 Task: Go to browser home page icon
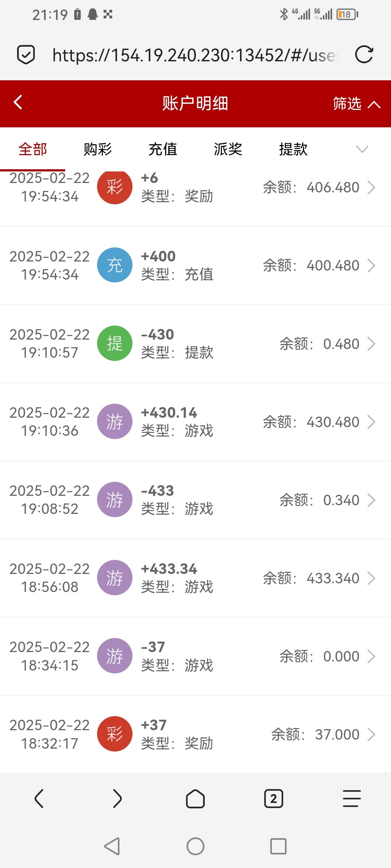[195, 799]
